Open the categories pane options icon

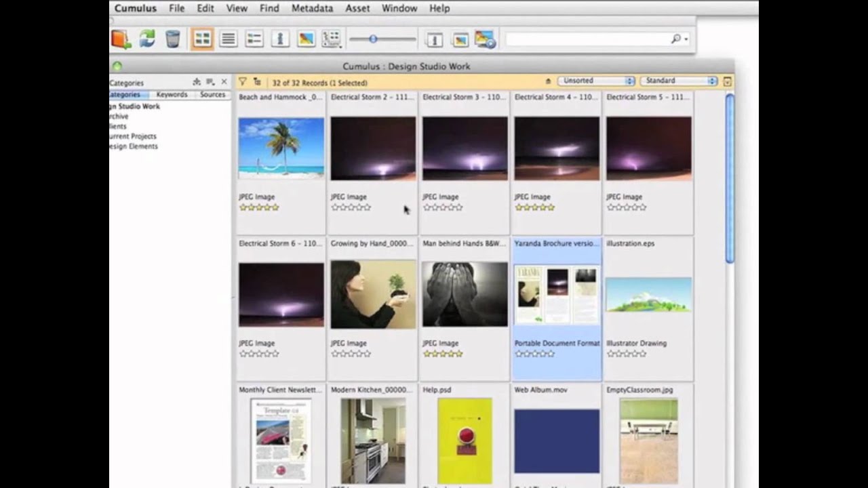tap(210, 82)
